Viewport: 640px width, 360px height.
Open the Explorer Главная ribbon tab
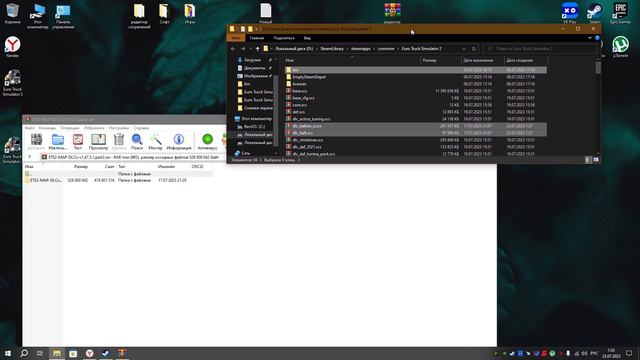(x=257, y=38)
